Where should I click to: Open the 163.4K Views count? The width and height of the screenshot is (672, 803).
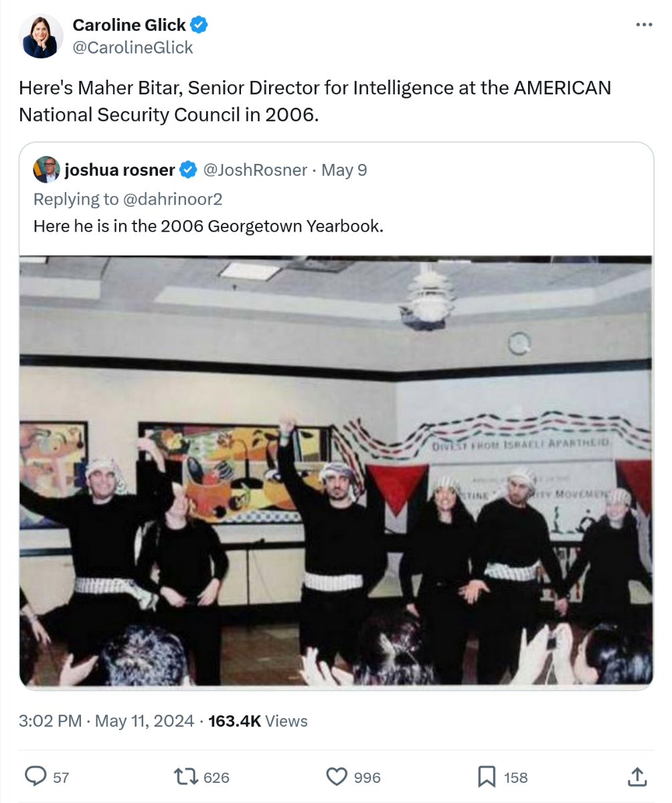258,721
